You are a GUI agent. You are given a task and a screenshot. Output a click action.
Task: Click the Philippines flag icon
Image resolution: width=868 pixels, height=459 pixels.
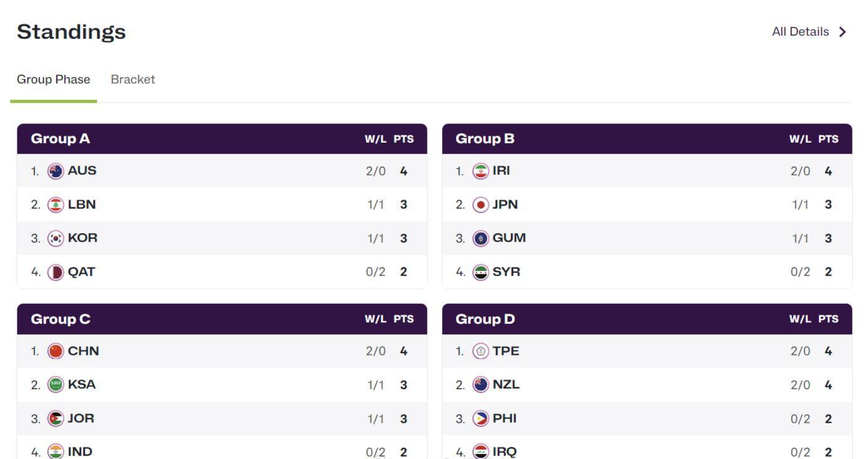pos(480,418)
